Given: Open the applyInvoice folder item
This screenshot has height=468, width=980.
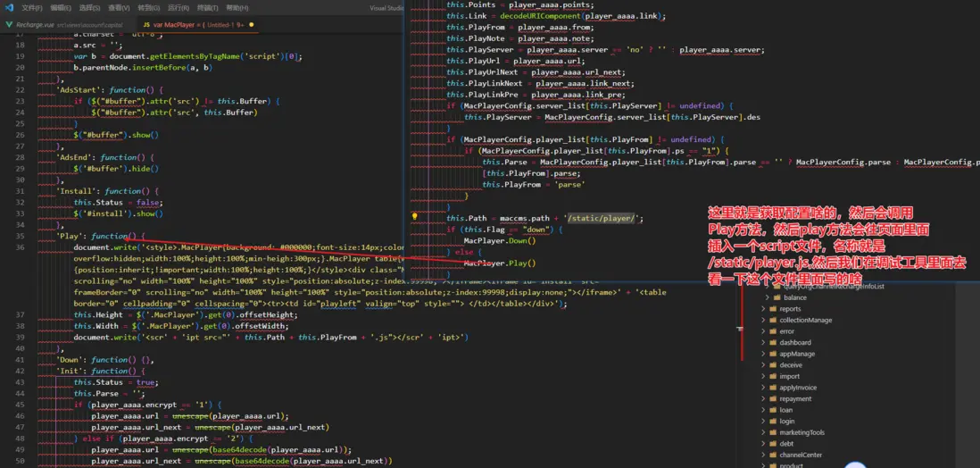Looking at the screenshot, I should (800, 388).
